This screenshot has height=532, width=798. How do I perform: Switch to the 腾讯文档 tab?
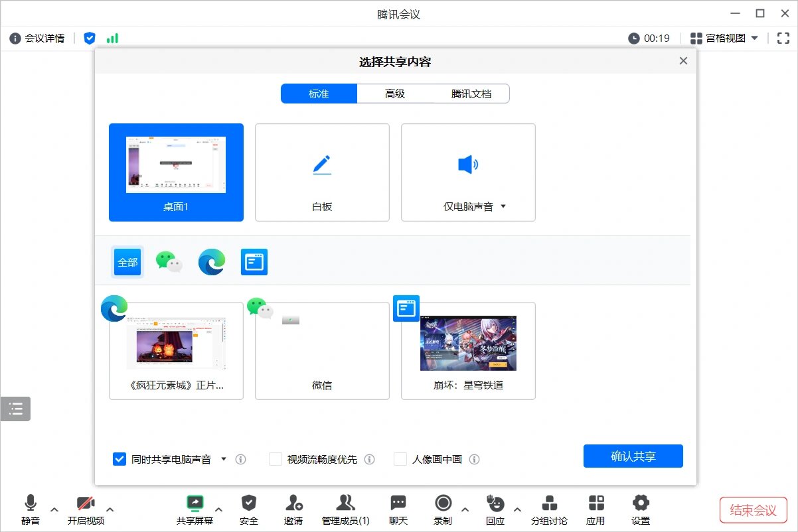coord(471,94)
